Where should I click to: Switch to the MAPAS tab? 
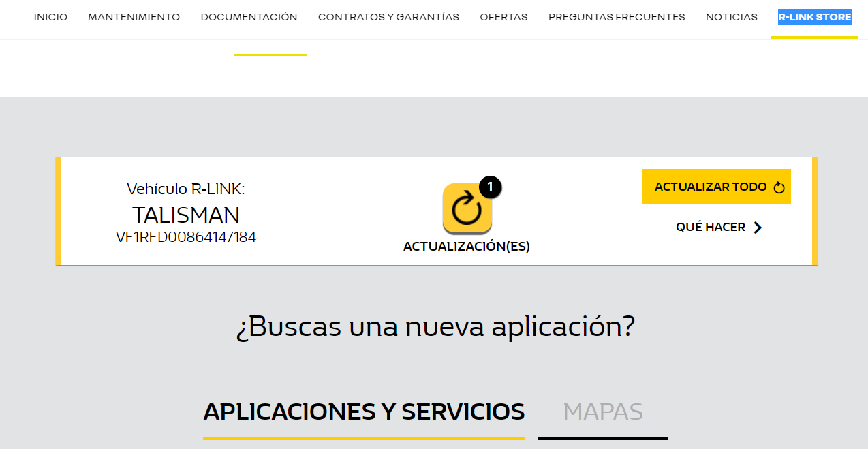(x=603, y=412)
